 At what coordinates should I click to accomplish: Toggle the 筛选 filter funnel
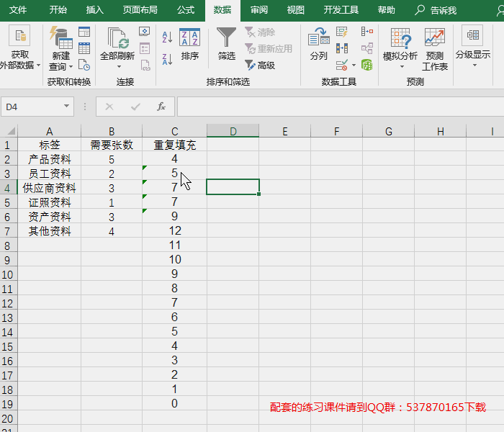[227, 44]
